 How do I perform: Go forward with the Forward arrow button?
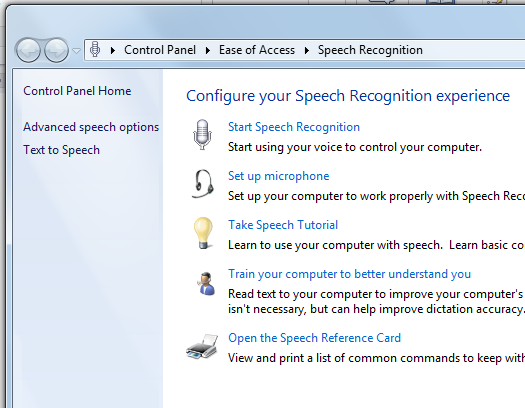(x=56, y=50)
